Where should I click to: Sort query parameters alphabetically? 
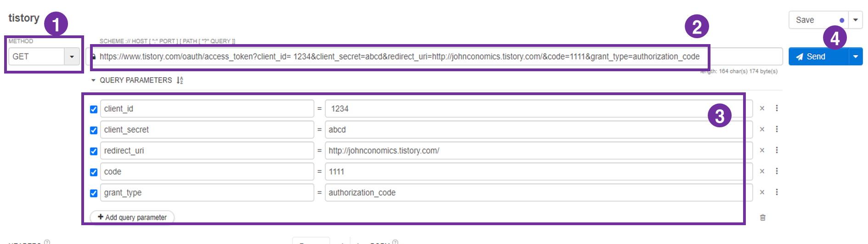coord(180,80)
